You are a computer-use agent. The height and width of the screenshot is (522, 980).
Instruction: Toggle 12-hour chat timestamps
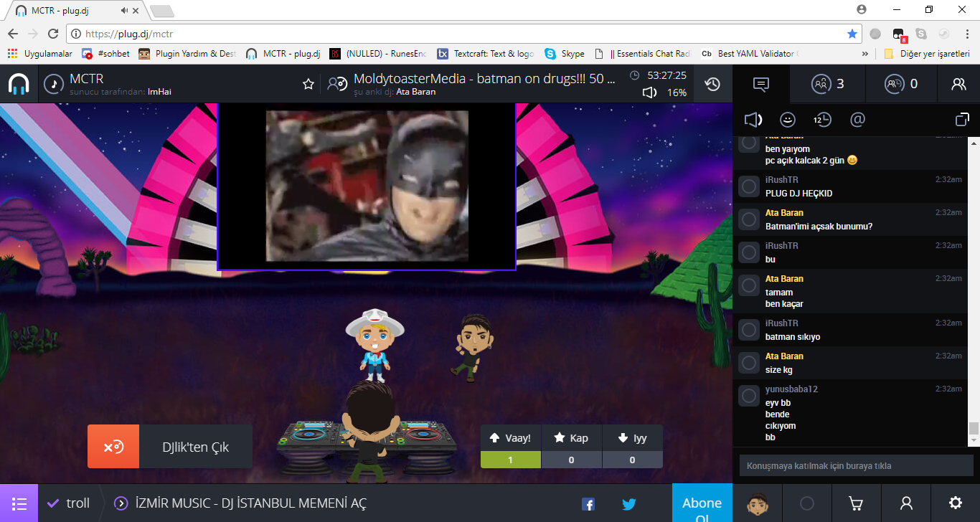[822, 119]
